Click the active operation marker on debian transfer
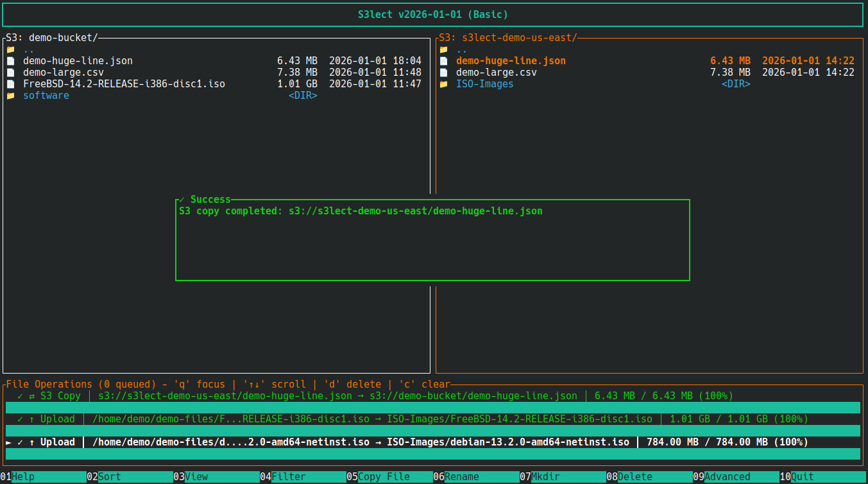 coord(8,442)
